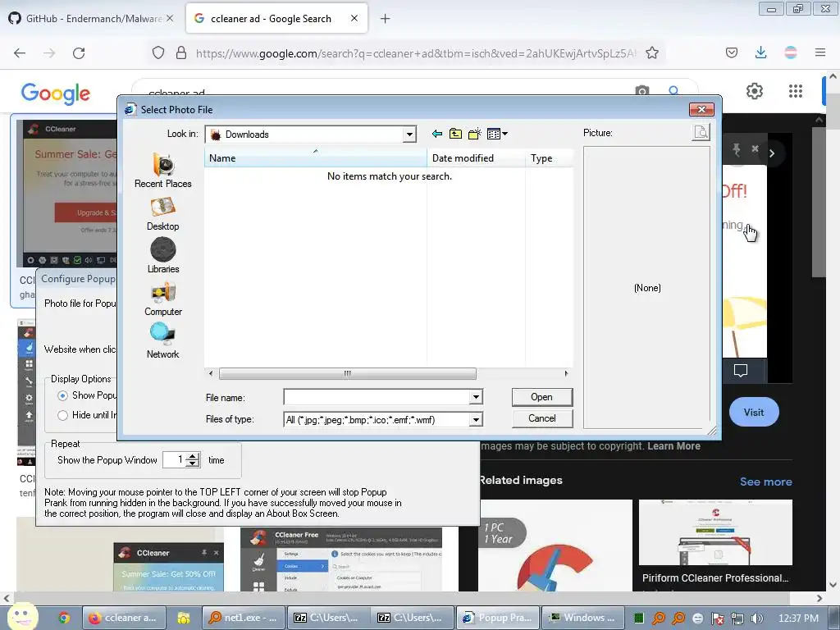Click the volume speaker tray icon

(x=757, y=619)
